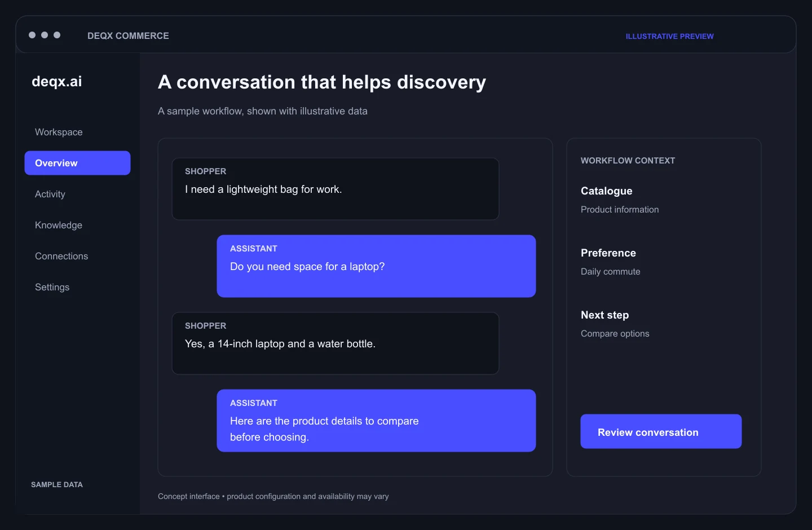Select the Overview sidebar item

click(x=77, y=163)
